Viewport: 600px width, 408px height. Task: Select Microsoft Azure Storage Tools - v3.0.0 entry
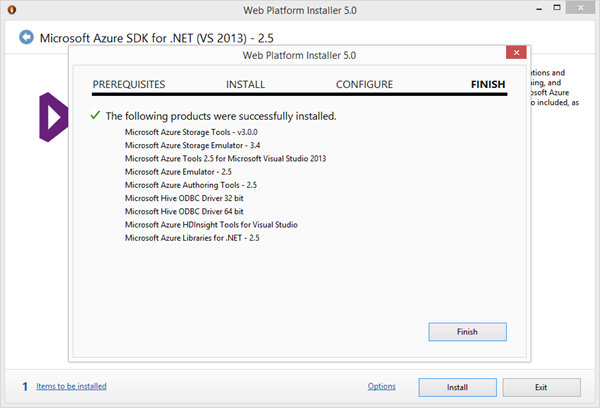pos(190,132)
